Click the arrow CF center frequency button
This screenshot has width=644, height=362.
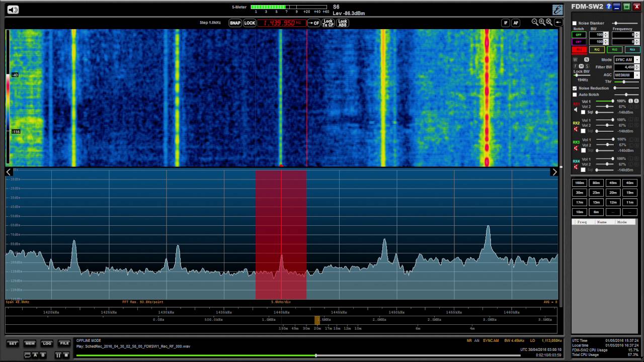coord(314,23)
